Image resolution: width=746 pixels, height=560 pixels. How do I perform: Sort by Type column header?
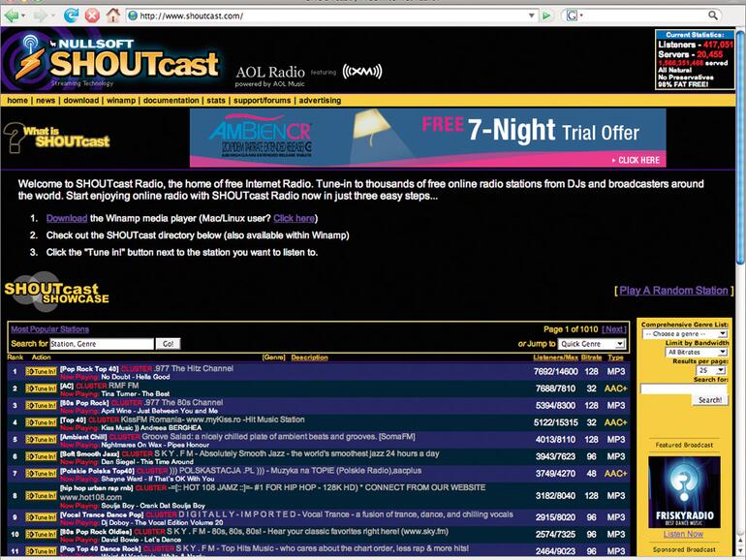tap(615, 358)
